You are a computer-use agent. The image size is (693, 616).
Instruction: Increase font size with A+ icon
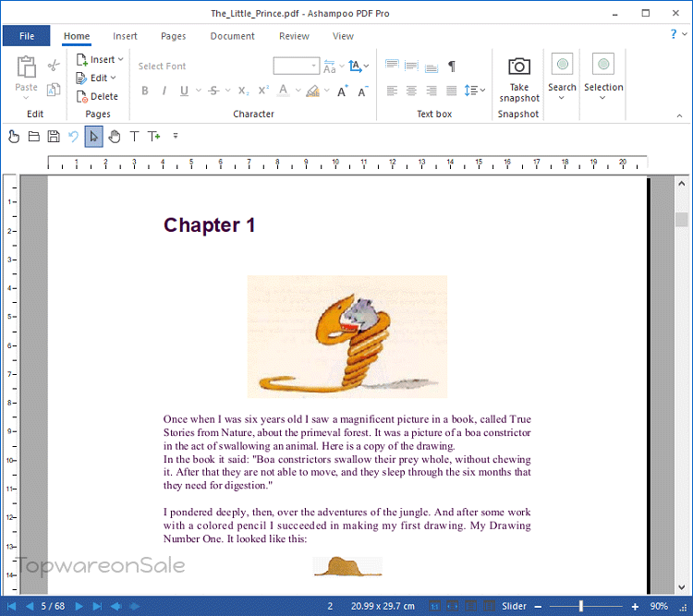[x=343, y=91]
